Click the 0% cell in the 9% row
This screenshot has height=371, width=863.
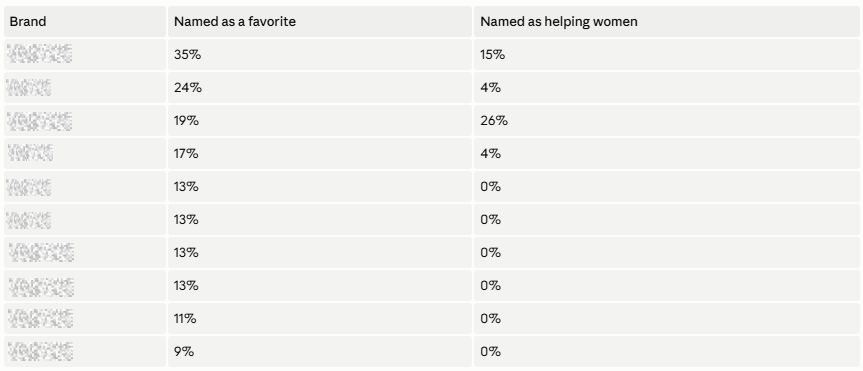pyautogui.click(x=667, y=352)
